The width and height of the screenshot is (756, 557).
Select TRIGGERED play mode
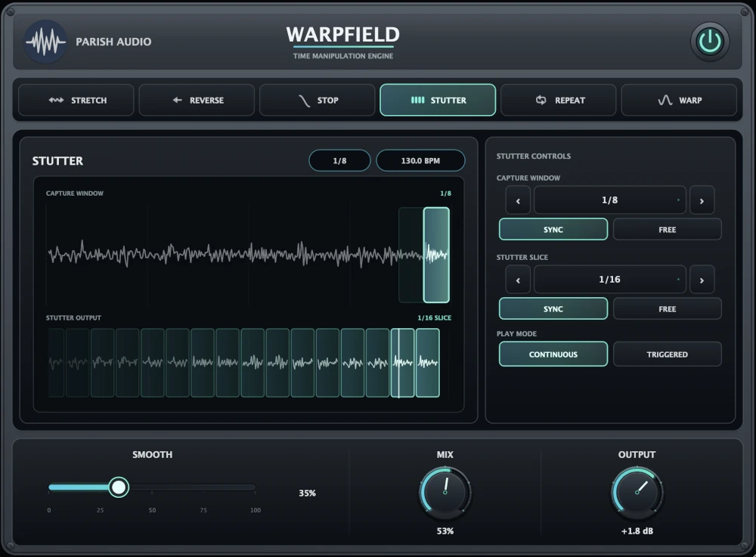[668, 354]
